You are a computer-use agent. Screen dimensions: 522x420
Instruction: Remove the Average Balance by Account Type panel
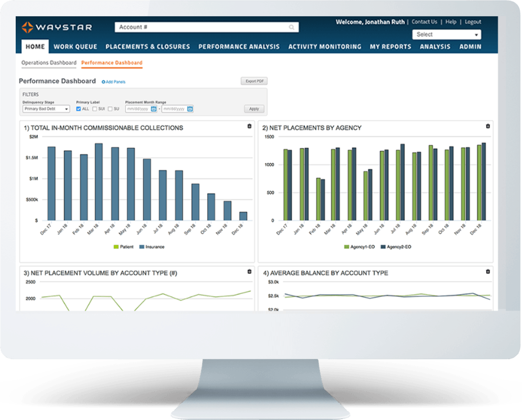click(x=487, y=272)
